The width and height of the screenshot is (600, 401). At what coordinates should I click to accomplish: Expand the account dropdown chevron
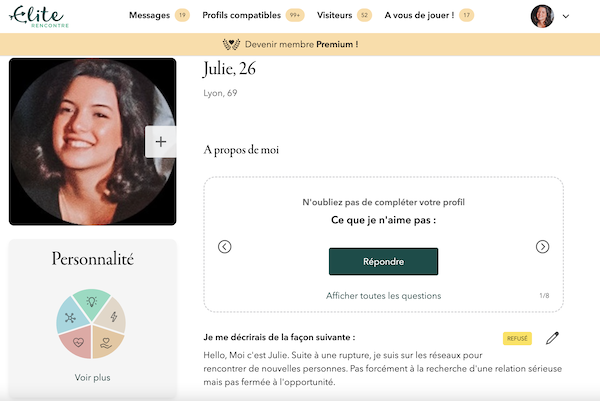pos(566,16)
